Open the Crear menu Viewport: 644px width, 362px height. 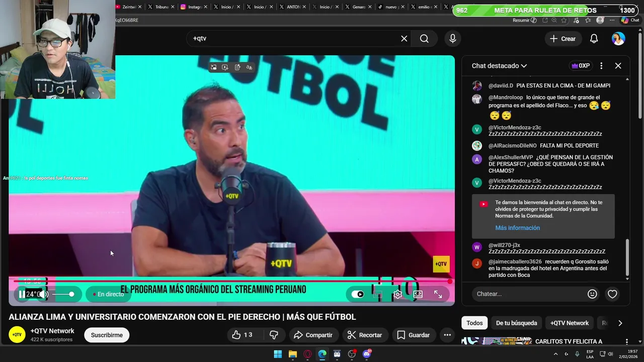562,39
